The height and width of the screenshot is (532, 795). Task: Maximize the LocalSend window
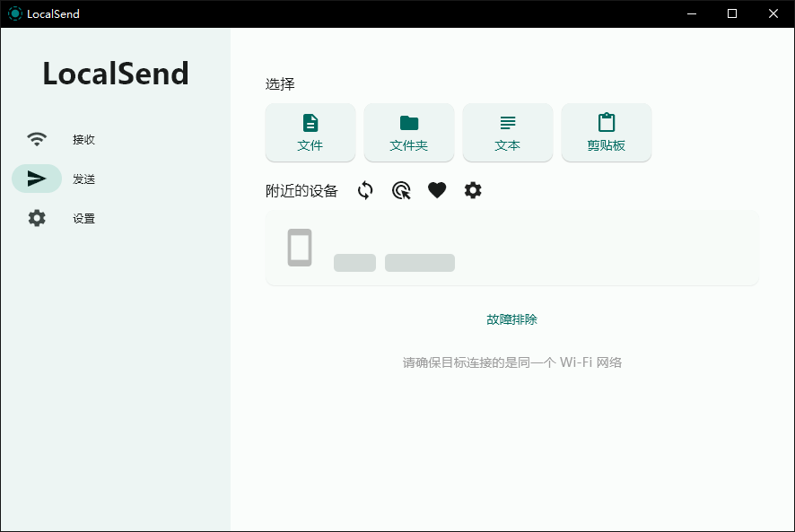(x=731, y=13)
